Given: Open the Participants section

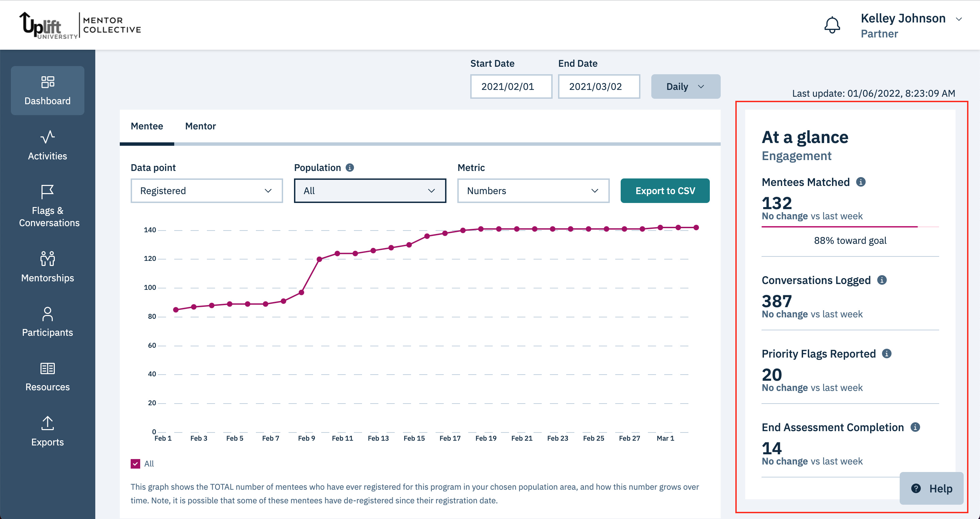Looking at the screenshot, I should coord(47,322).
